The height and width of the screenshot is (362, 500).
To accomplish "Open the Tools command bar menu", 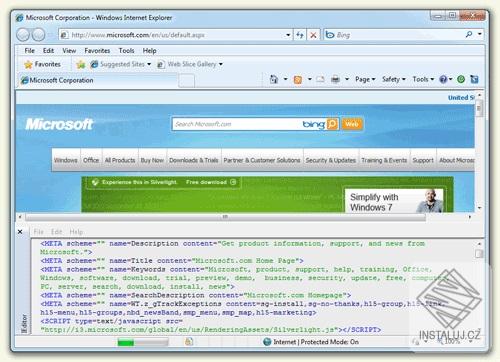I will 423,79.
